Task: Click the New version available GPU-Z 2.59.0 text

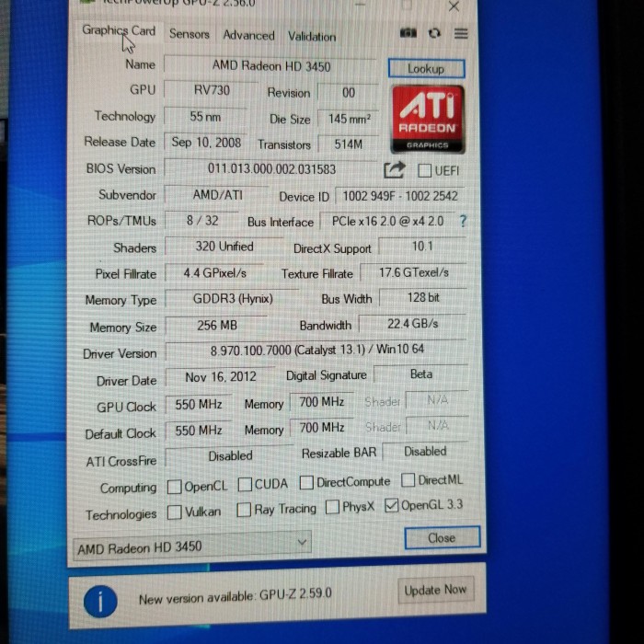Action: click(x=235, y=596)
